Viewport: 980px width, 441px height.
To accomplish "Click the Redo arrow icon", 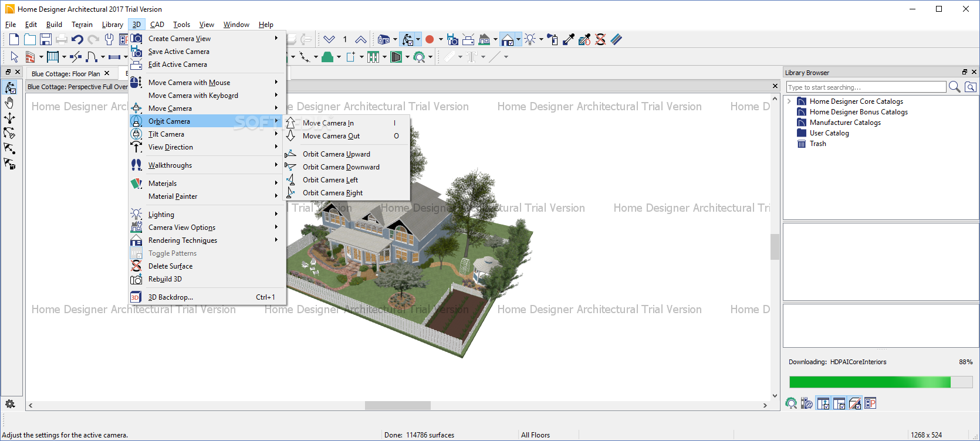I will (x=93, y=39).
